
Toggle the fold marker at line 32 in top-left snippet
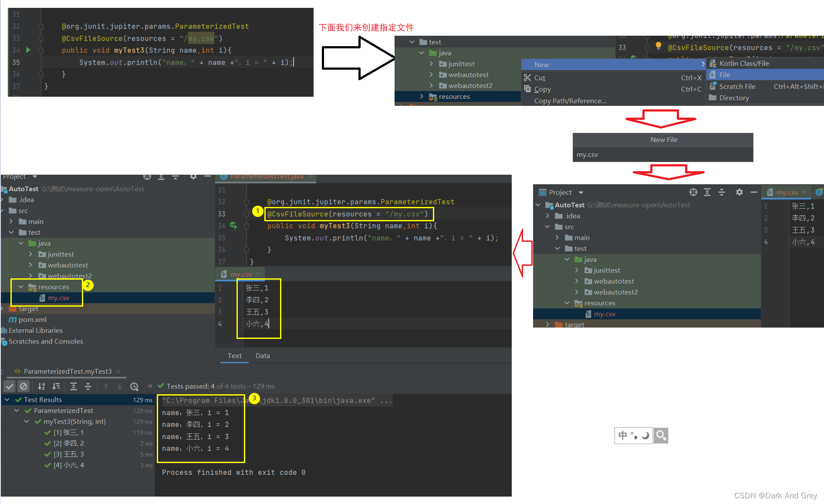[41, 27]
